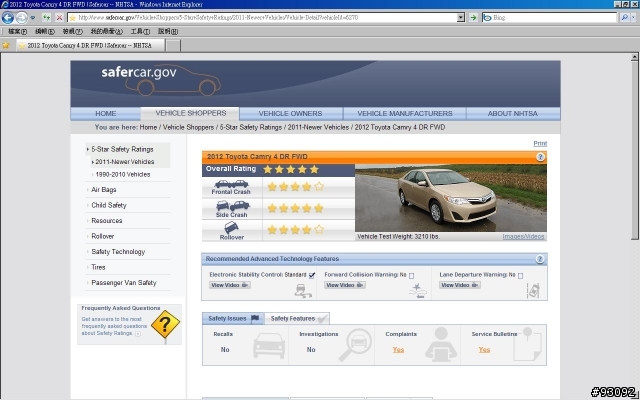
Task: Open the 工具(T) menu
Action: 140,31
